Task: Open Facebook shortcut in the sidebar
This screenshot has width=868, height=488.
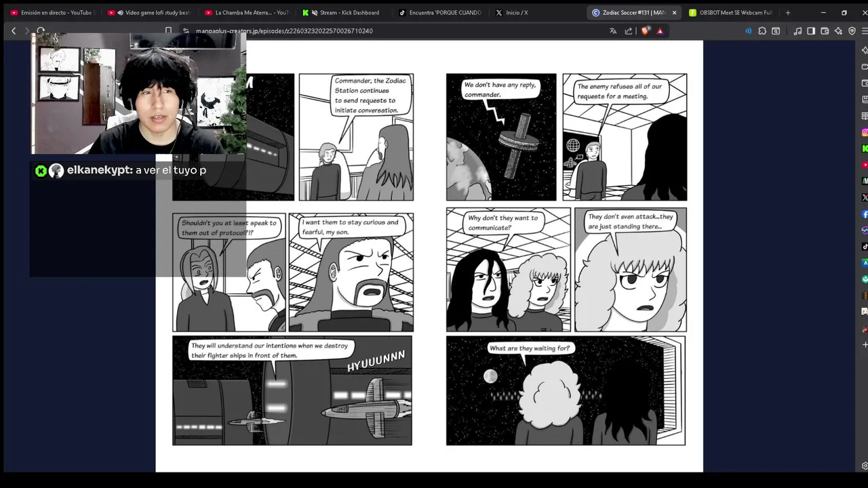Action: pyautogui.click(x=865, y=213)
